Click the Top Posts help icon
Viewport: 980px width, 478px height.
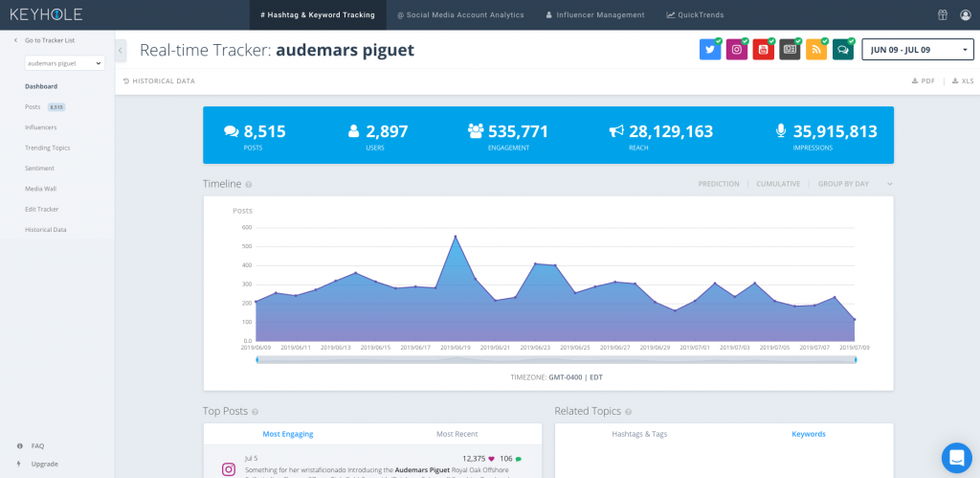coord(255,412)
